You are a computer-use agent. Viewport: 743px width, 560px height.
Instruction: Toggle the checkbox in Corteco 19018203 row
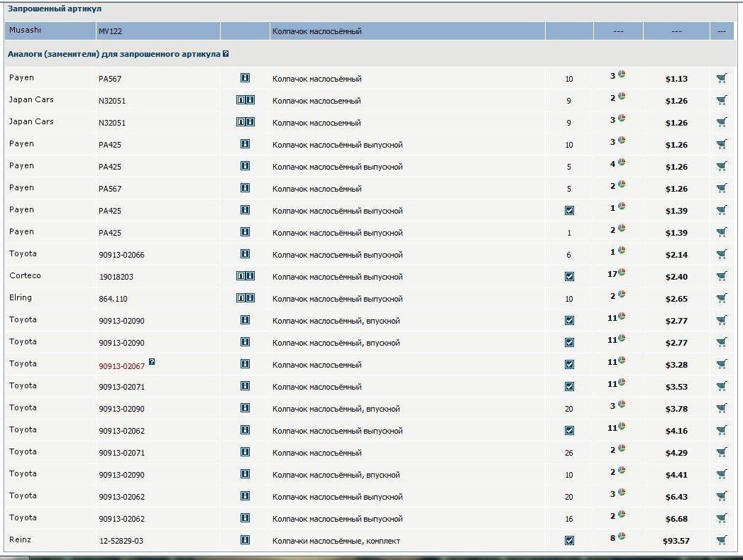pos(569,277)
